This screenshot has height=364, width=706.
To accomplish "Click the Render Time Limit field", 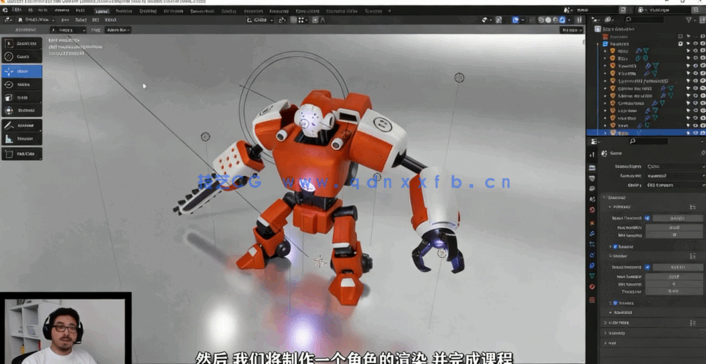I will 674,291.
